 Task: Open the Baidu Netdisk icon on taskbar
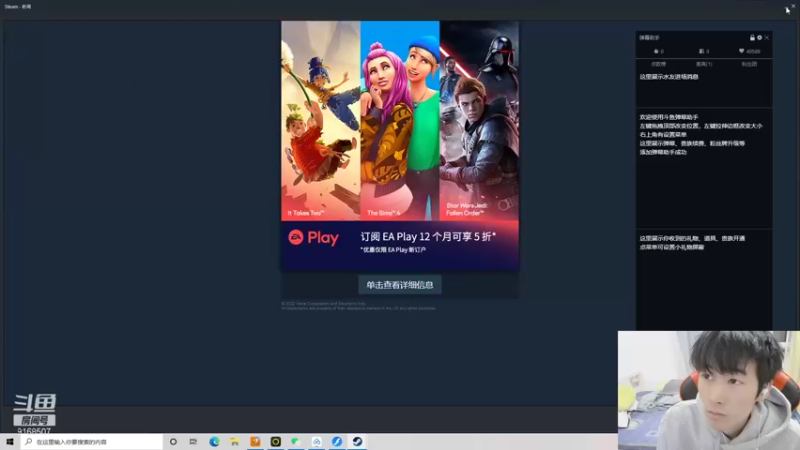click(x=316, y=442)
